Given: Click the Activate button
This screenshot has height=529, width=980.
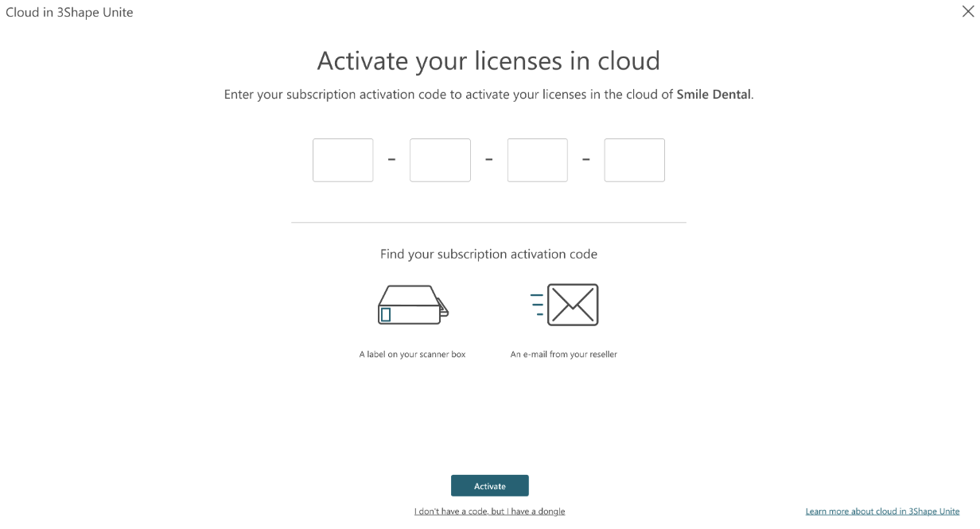Looking at the screenshot, I should 490,486.
